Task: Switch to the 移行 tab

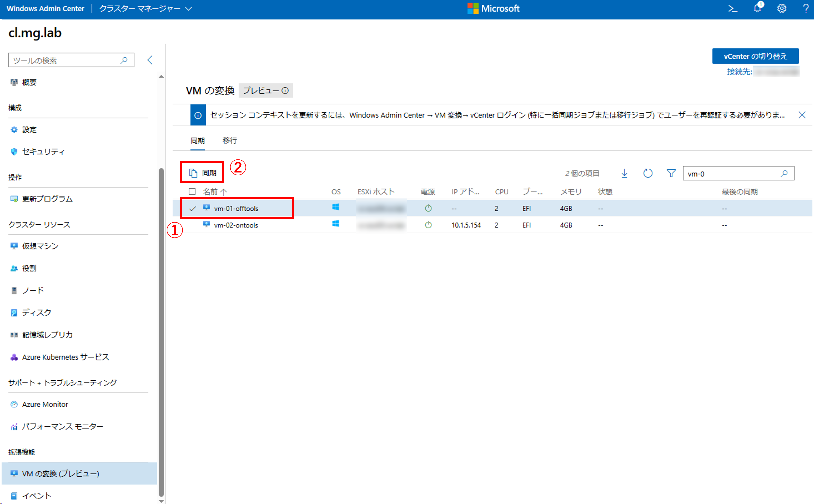Action: [x=229, y=141]
